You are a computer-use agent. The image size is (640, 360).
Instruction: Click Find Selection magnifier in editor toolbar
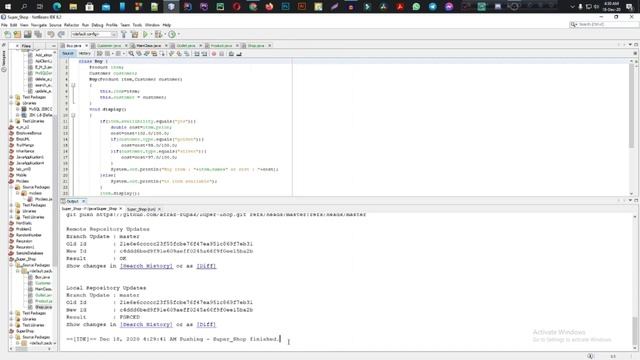[131, 54]
